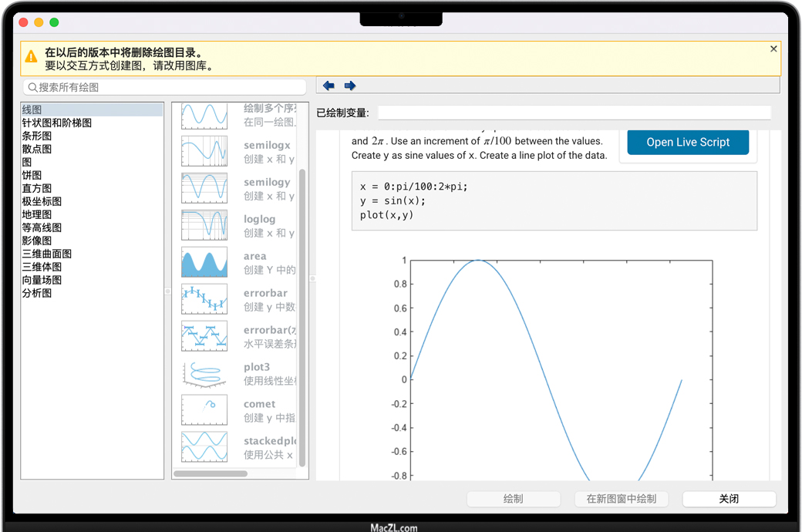802x532 pixels.
Task: Click the sine wave plot image
Action: pyautogui.click(x=554, y=369)
